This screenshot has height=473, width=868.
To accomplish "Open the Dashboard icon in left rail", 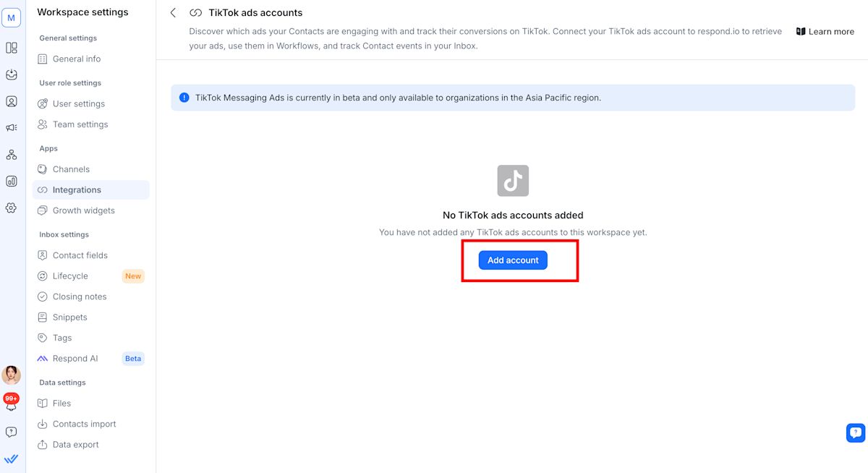I will (12, 48).
